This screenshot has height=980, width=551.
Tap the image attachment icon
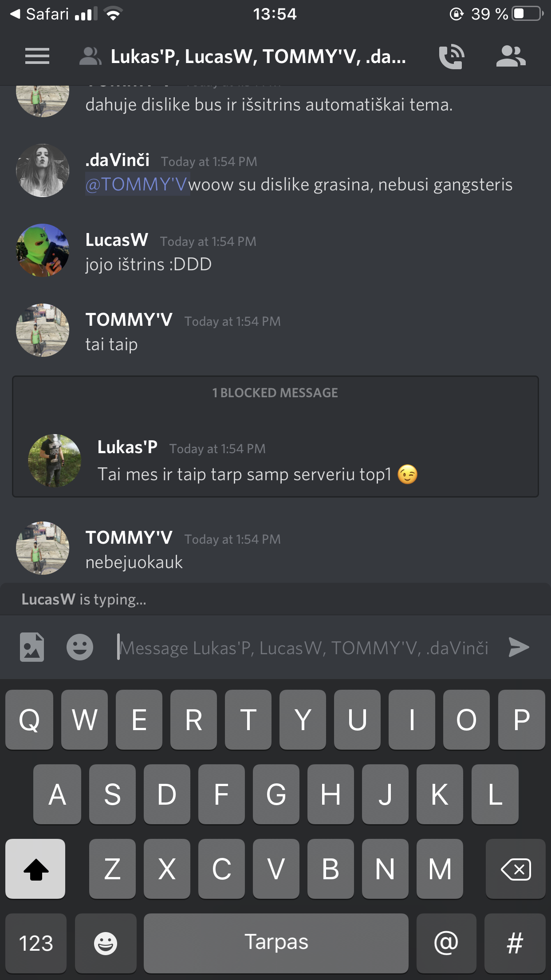coord(32,647)
